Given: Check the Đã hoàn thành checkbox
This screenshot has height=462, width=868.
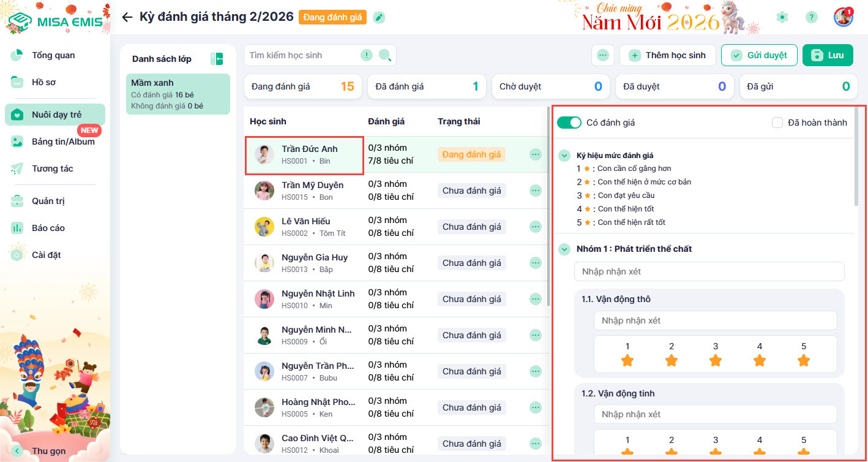Looking at the screenshot, I should coord(777,123).
